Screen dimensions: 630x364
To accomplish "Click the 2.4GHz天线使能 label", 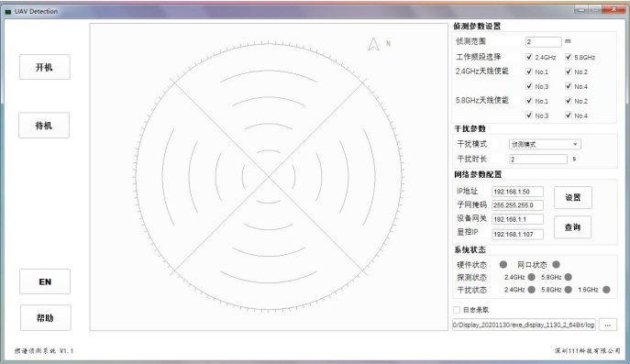I will tap(481, 72).
